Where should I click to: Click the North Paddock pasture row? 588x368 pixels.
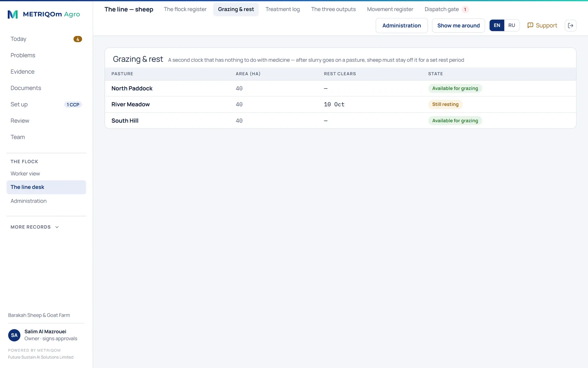[340, 88]
